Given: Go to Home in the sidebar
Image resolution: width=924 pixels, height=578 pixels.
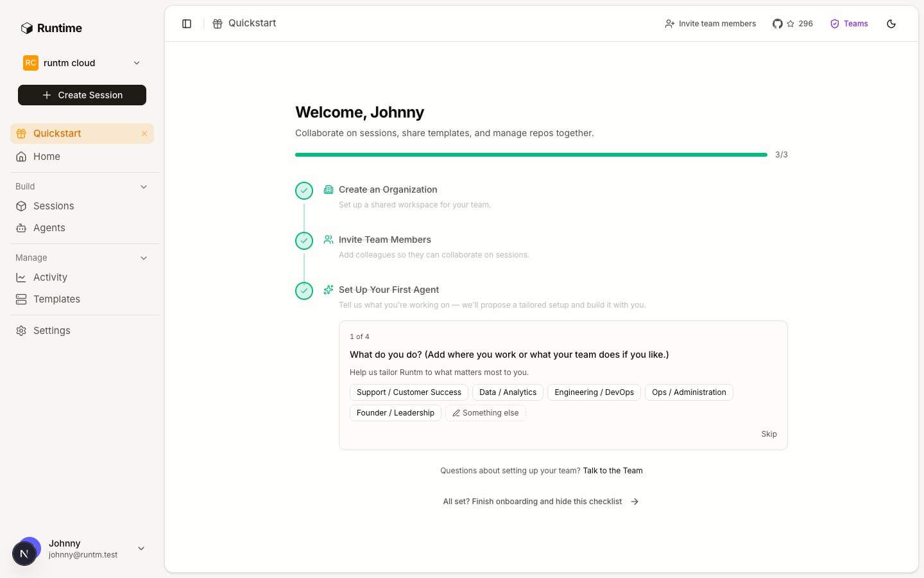Looking at the screenshot, I should pos(82,157).
